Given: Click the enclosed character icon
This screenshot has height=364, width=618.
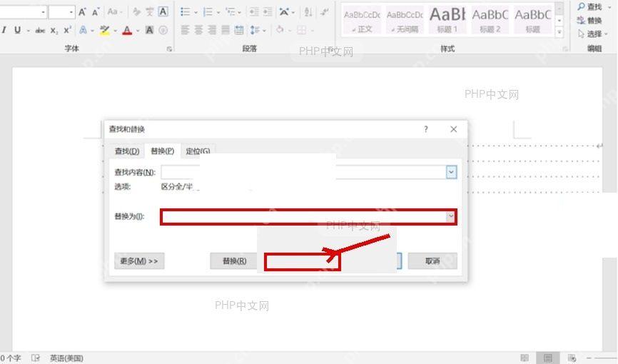Looking at the screenshot, I should point(163,30).
